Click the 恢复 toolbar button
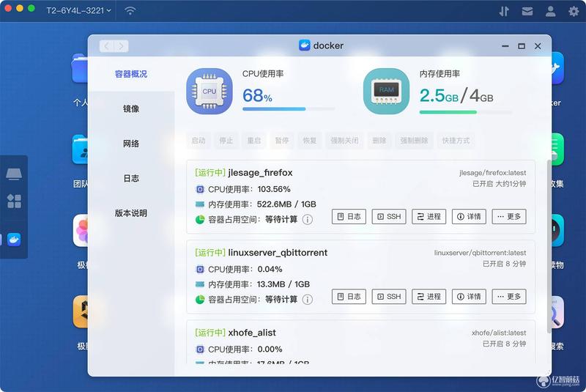Viewport: 586px width, 392px height. (x=309, y=141)
